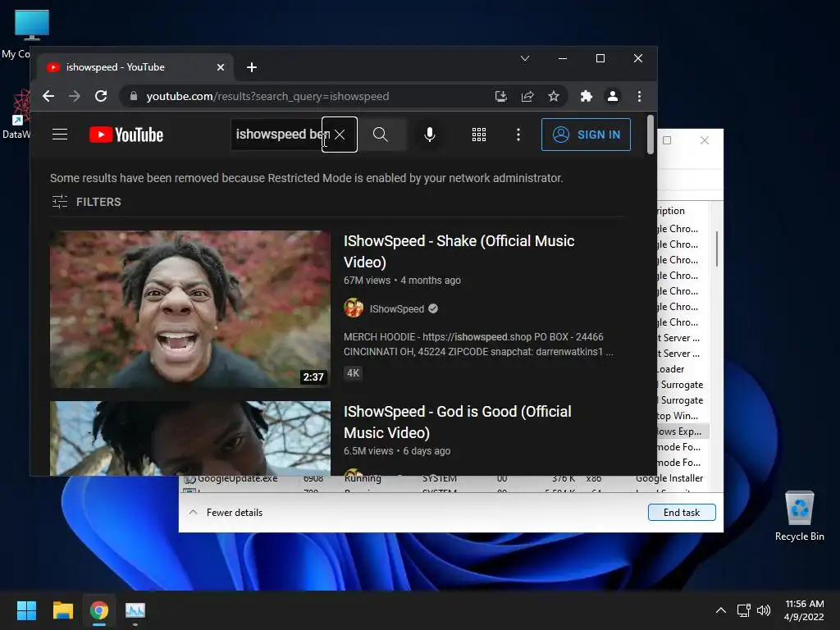Close the ishowspeed - YouTube tab
The width and height of the screenshot is (840, 630).
click(x=221, y=67)
